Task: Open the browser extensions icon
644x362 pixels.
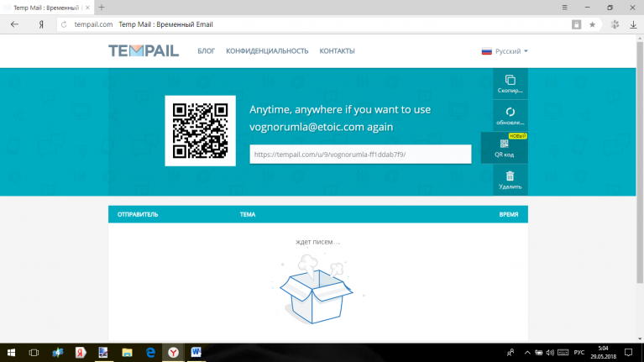Action: pyautogui.click(x=615, y=24)
